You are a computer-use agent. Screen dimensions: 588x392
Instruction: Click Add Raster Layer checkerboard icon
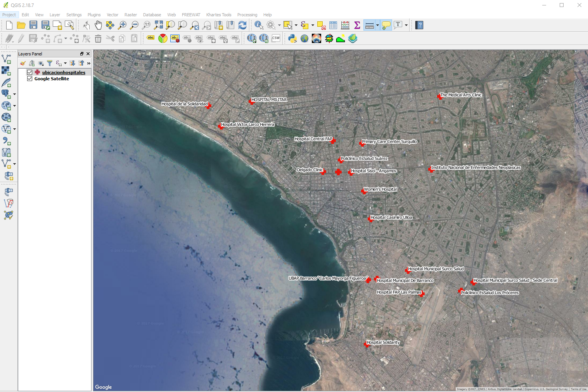[6, 71]
